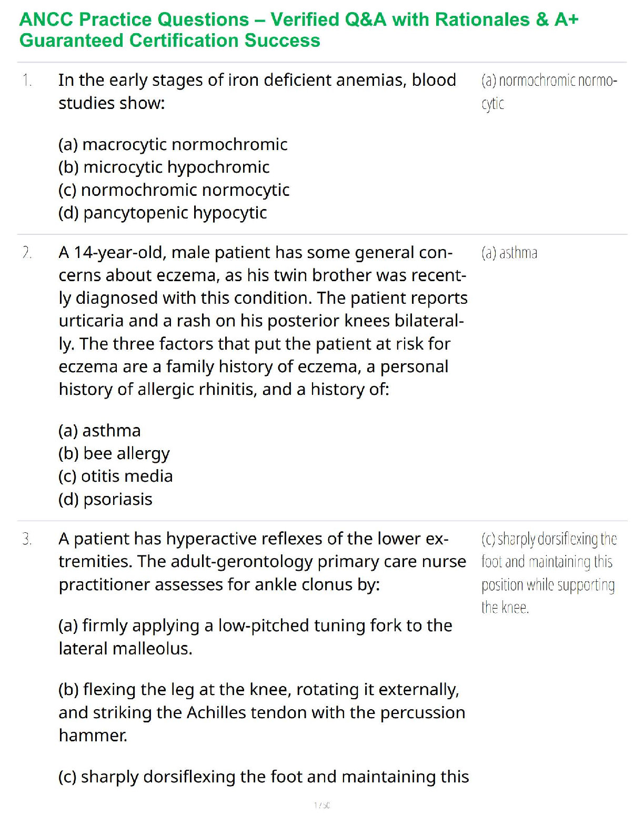This screenshot has width=644, height=834.
Task: Select the low-pitched tuning fork option (a)
Action: [x=255, y=637]
